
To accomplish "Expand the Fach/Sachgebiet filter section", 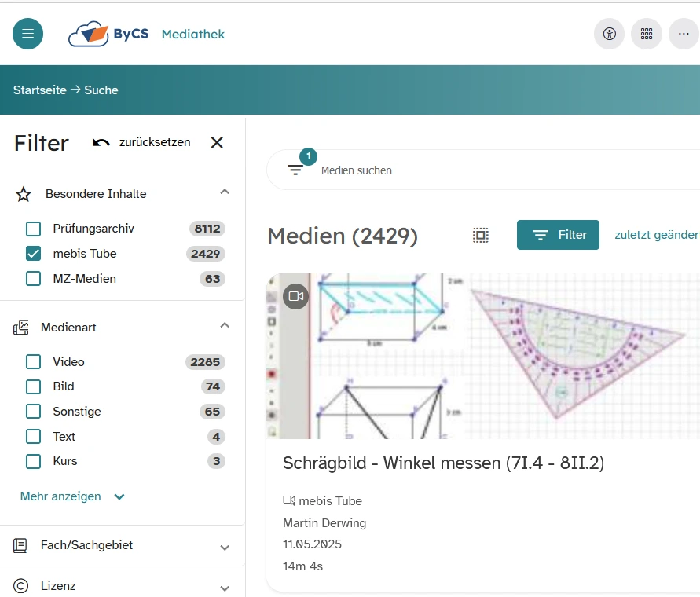I will click(225, 546).
